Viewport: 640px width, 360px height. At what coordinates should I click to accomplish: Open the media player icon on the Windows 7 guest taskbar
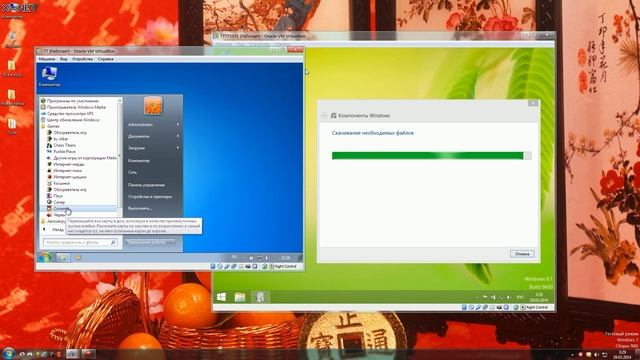(78, 258)
